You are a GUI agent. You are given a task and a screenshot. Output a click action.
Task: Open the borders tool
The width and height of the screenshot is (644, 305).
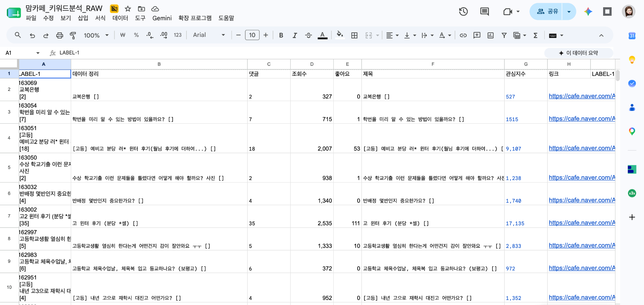point(354,35)
